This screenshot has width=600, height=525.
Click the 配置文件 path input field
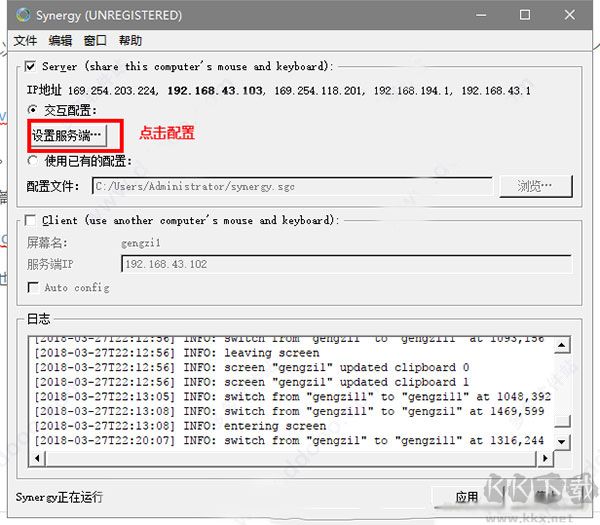click(x=292, y=186)
